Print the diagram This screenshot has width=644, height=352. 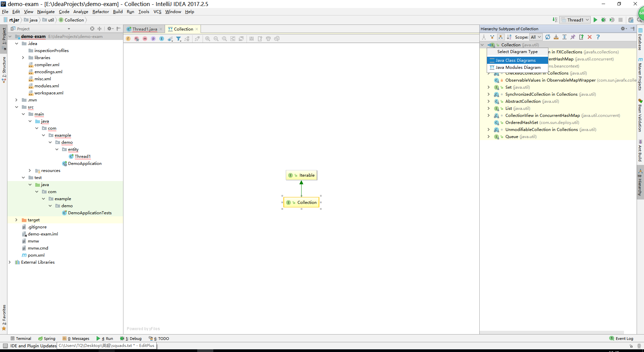[x=268, y=39]
